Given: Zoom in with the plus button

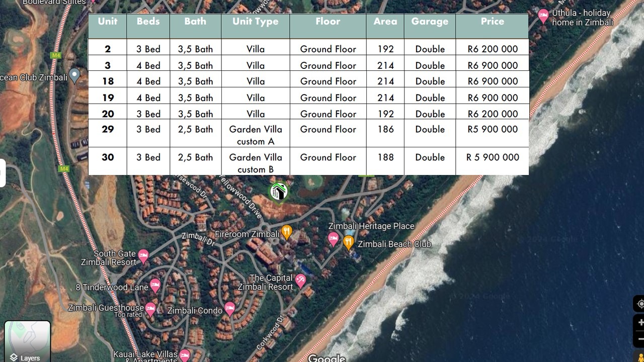Looking at the screenshot, I should [x=640, y=322].
